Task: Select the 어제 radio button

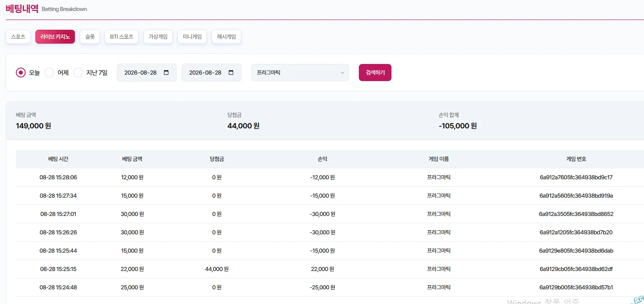Action: (49, 73)
